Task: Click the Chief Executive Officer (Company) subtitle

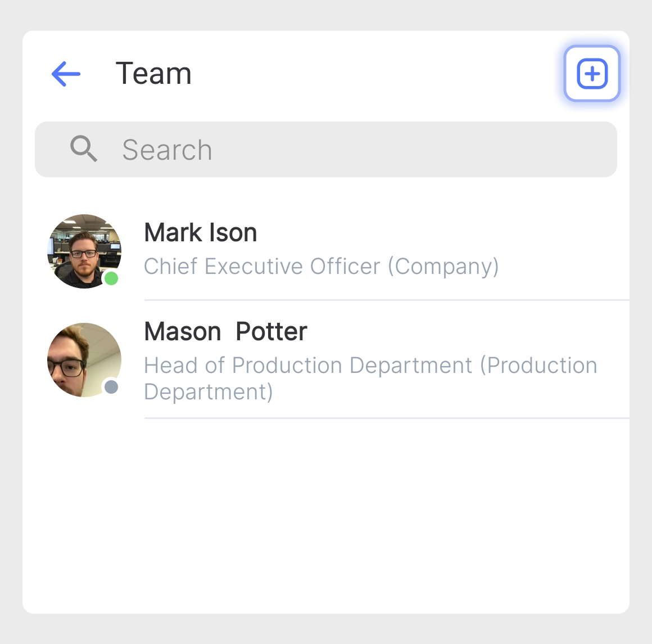Action: (321, 267)
